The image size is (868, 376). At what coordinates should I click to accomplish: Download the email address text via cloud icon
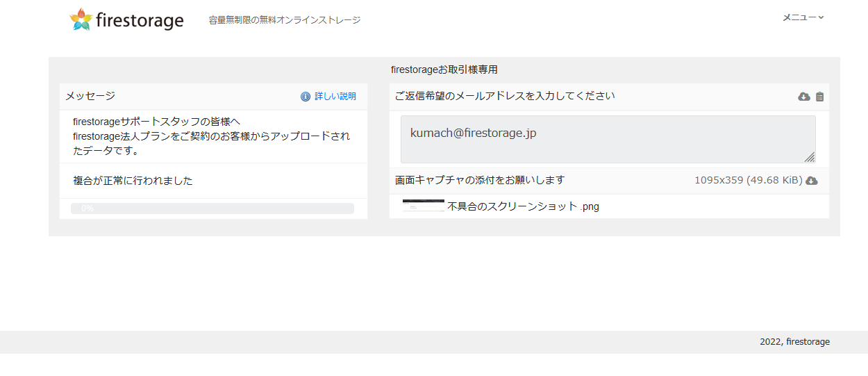(804, 97)
